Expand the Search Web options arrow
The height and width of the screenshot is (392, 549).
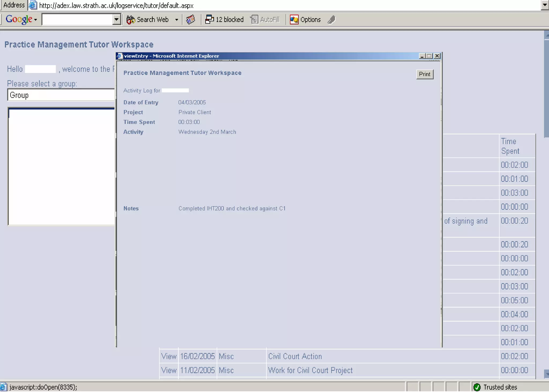pyautogui.click(x=176, y=20)
